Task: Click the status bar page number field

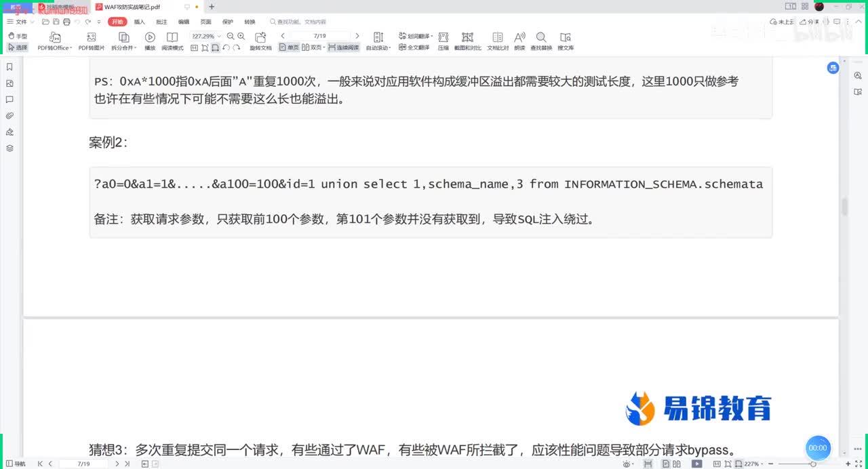Action: click(x=84, y=464)
